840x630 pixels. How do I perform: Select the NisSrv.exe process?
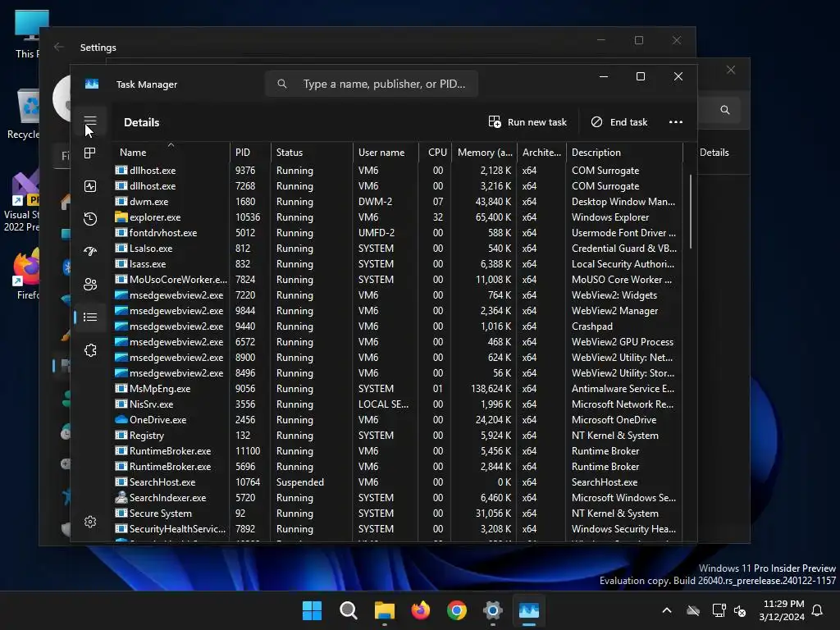398,404
